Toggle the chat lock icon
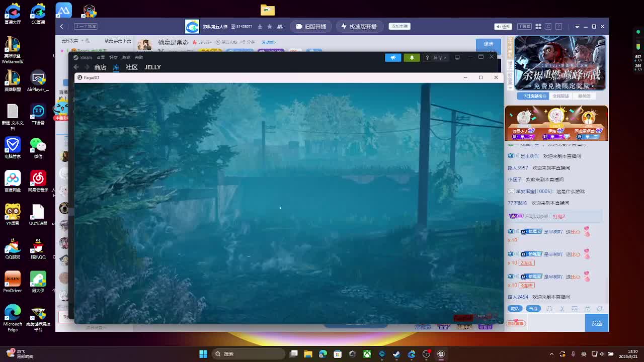Image resolution: width=644 pixels, height=362 pixels. click(x=587, y=309)
